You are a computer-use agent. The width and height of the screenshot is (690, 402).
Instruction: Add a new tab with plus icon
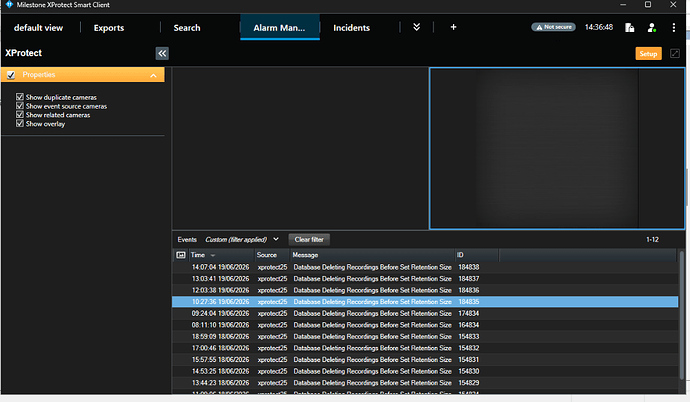click(x=453, y=27)
